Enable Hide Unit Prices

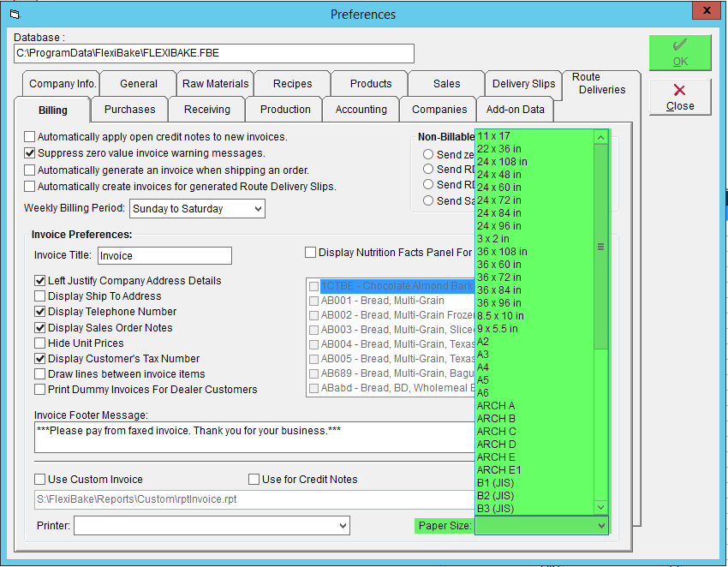point(40,343)
